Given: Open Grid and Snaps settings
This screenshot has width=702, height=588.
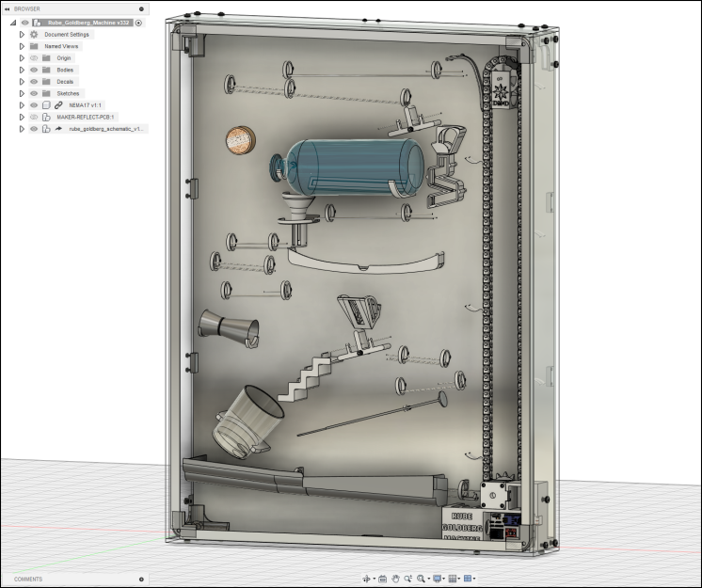Looking at the screenshot, I should pos(453,579).
